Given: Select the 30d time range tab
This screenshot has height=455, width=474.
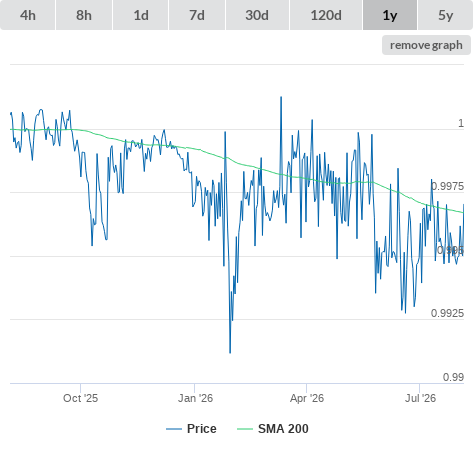Looking at the screenshot, I should point(257,15).
